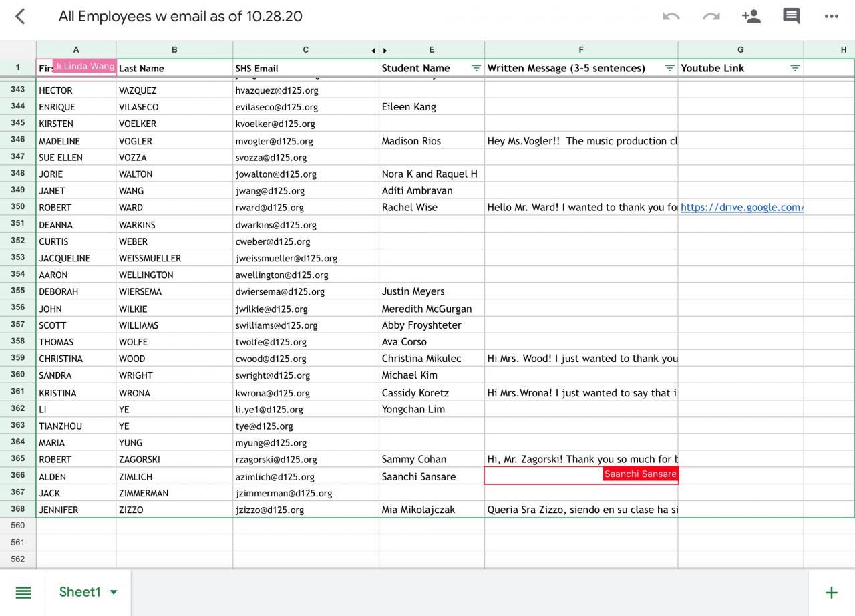Viewport: 855px width, 616px height.
Task: Open the three-dot more options menu
Action: click(x=832, y=17)
